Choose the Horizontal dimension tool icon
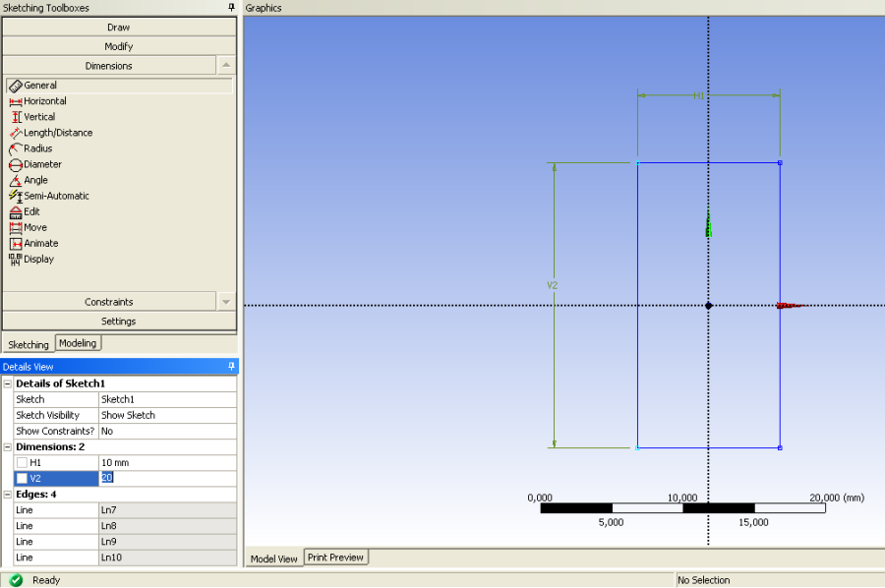Viewport: 885px width, 588px height. (x=15, y=101)
